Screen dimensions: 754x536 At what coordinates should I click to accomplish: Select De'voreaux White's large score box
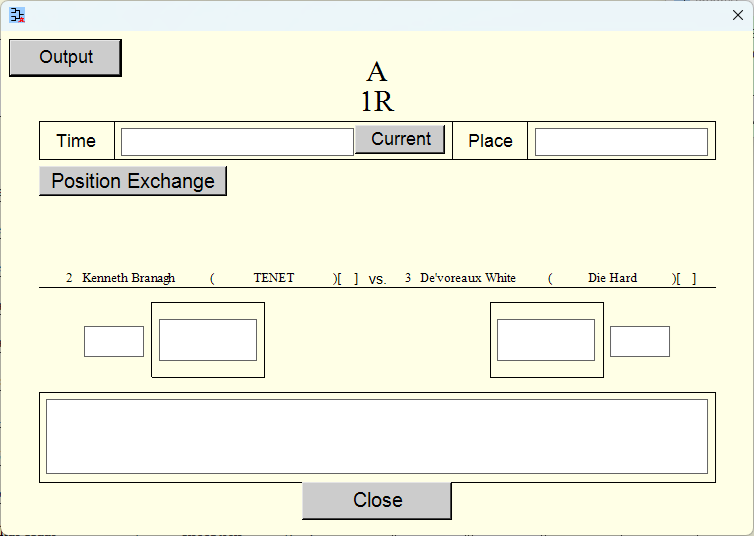[x=546, y=340]
